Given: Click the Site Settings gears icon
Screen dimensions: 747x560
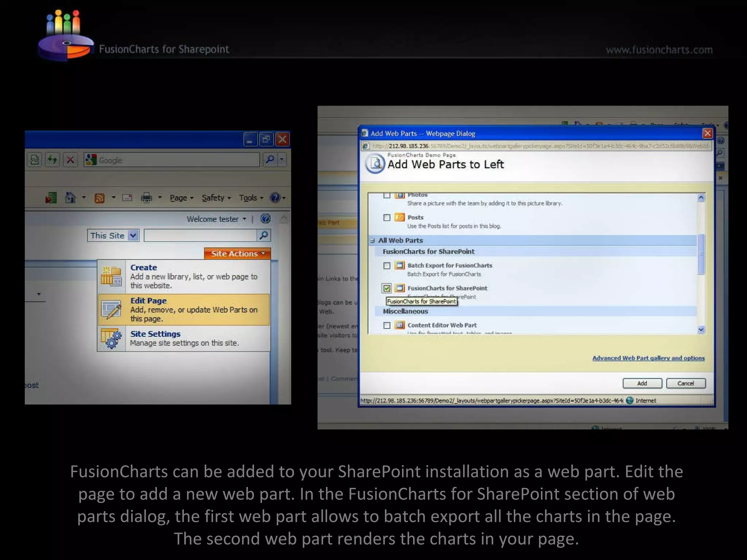Looking at the screenshot, I should pos(111,339).
